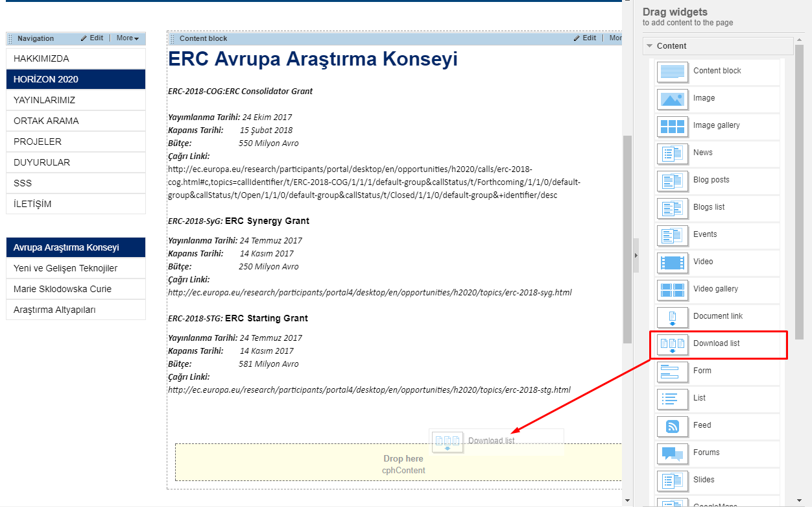Collapse the Drag widgets side panel arrow
Image resolution: width=812 pixels, height=507 pixels.
[x=636, y=255]
